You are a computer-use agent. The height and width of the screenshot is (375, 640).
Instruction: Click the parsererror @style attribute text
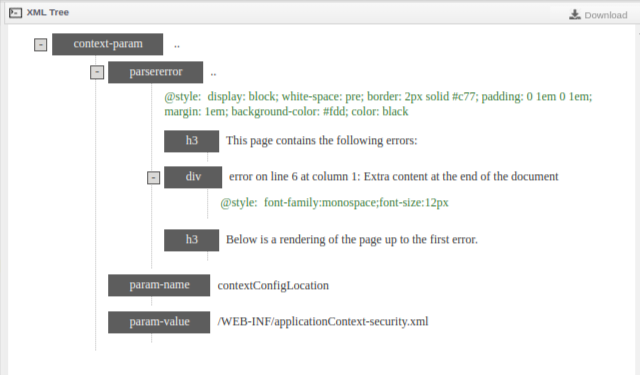[378, 104]
